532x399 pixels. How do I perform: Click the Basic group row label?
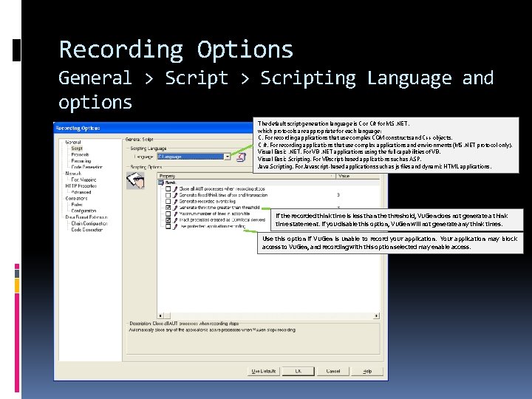point(171,183)
